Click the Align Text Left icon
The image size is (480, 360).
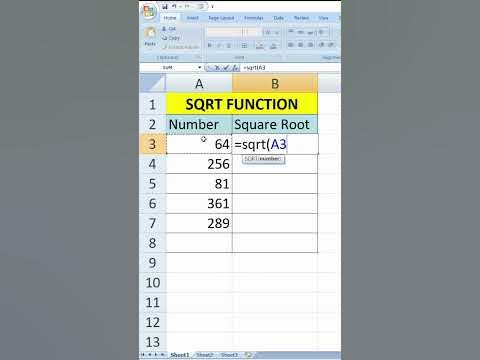tap(291, 44)
